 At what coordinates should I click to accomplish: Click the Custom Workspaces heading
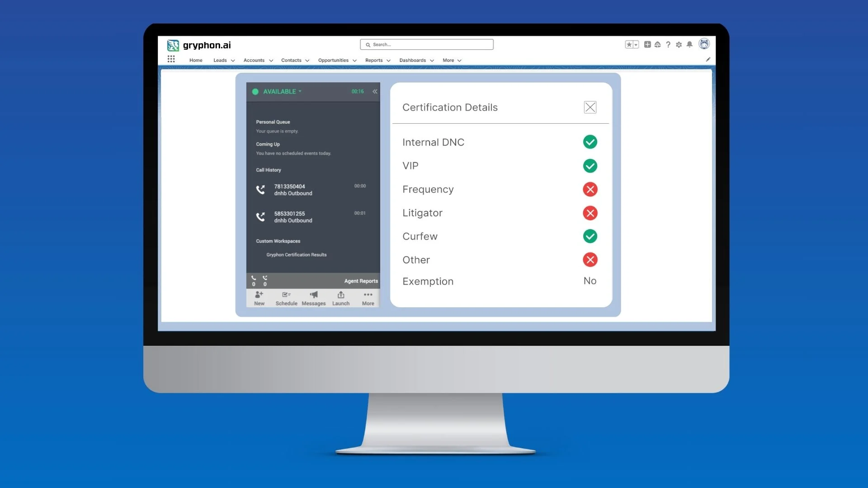pyautogui.click(x=278, y=241)
